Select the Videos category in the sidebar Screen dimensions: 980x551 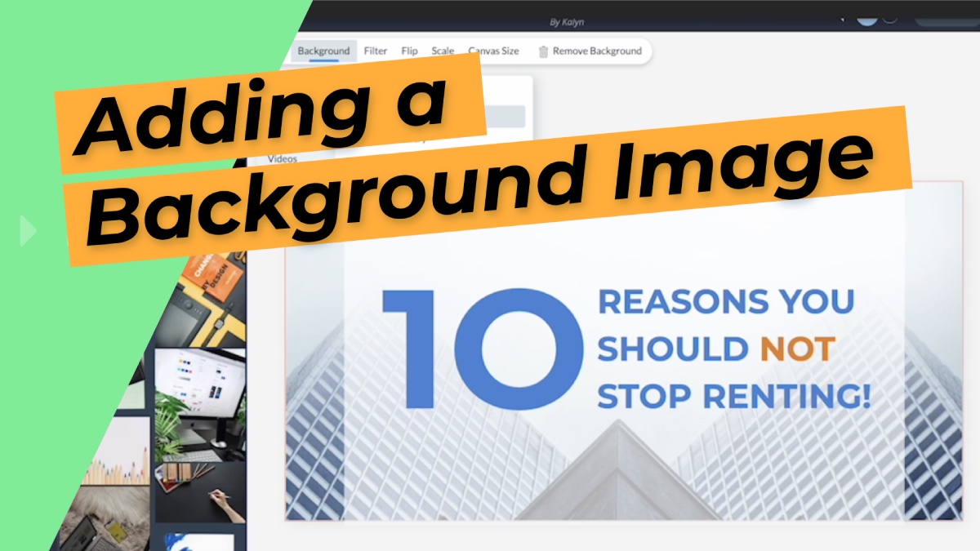[x=283, y=159]
